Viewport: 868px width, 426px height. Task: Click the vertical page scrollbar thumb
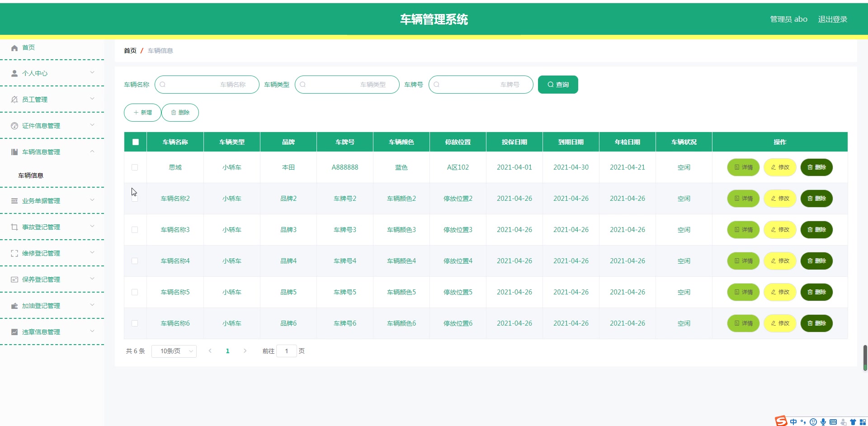865,358
